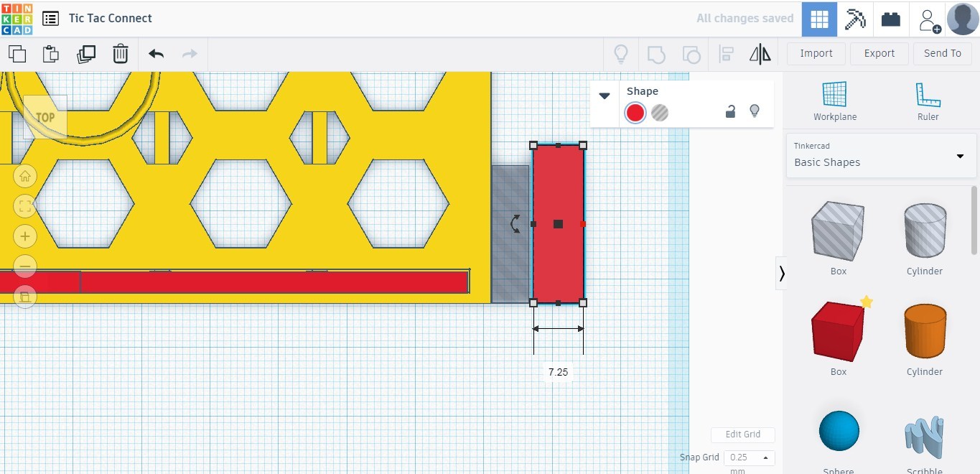This screenshot has width=980, height=474.
Task: Zoom out of the canvas
Action: [25, 266]
